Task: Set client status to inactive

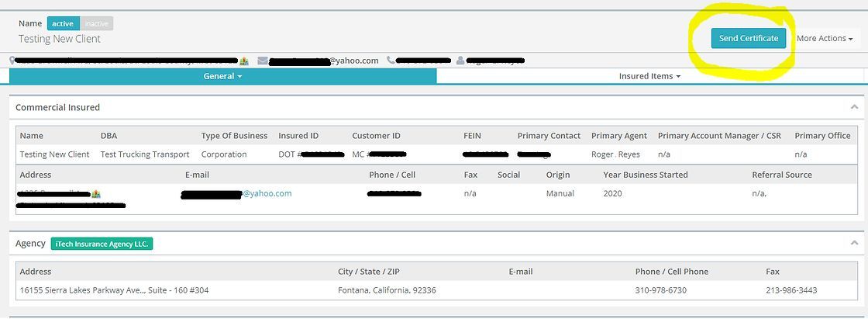Action: coord(97,23)
